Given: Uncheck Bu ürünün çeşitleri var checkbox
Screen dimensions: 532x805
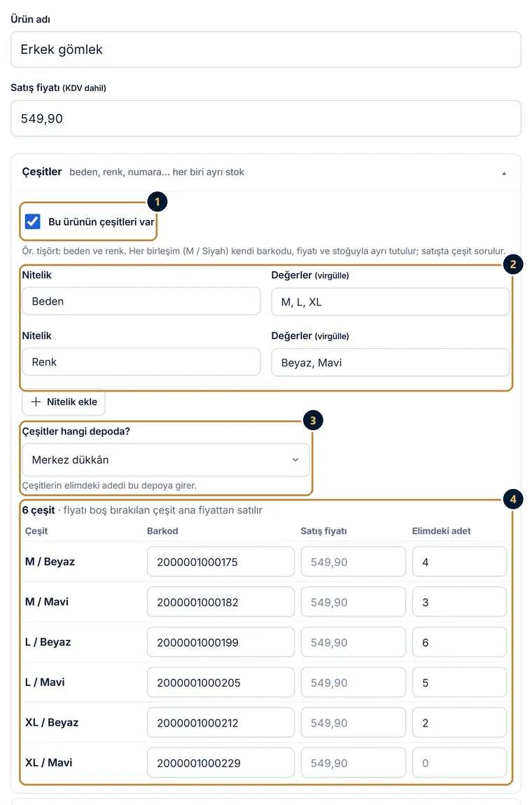Looking at the screenshot, I should (33, 222).
